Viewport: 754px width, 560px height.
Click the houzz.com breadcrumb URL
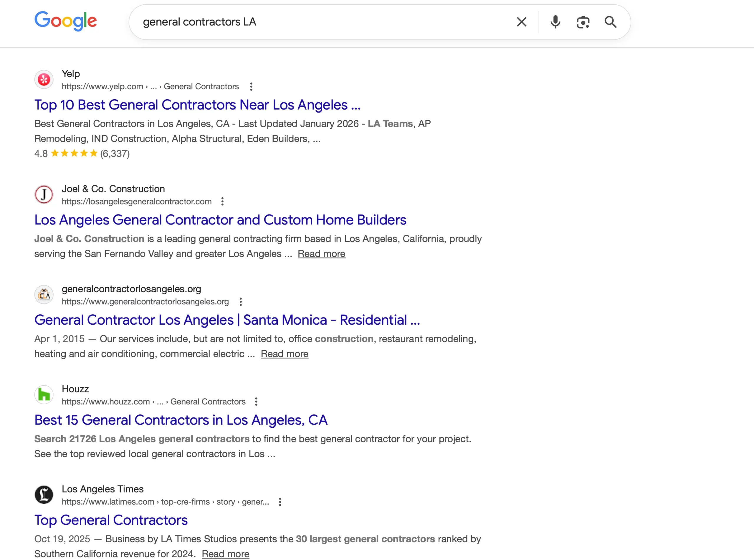(153, 402)
